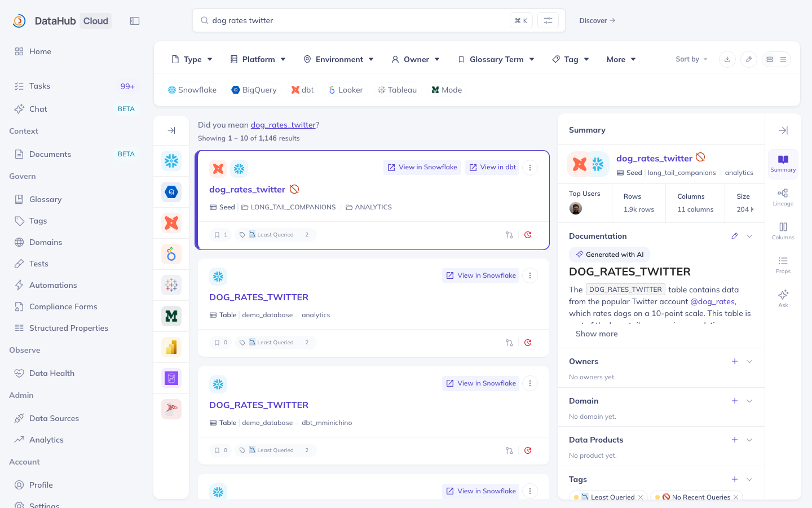Screen dimensions: 812x508
Task: Close the Summary side panel
Action: click(783, 130)
